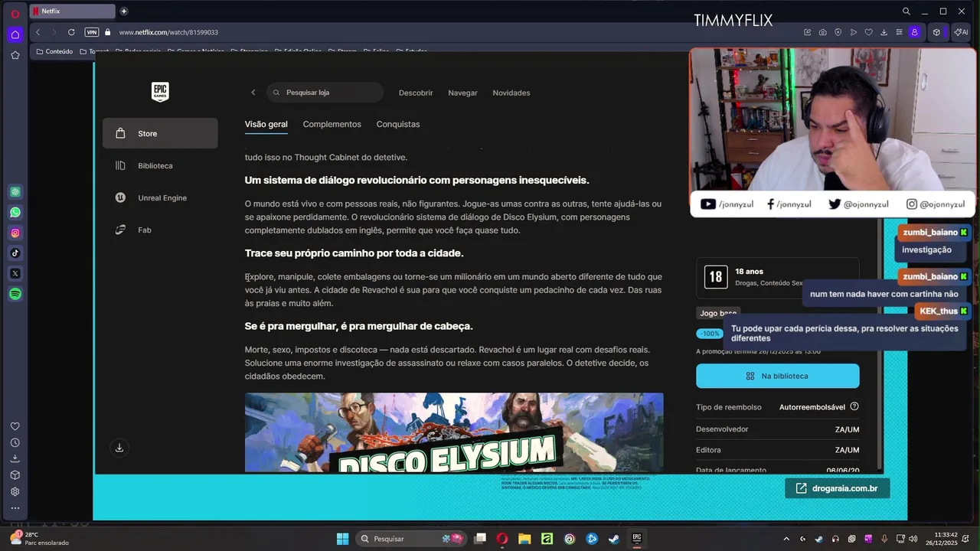Image resolution: width=980 pixels, height=551 pixels.
Task: Add page to bookmarks heart icon
Action: pos(868,32)
